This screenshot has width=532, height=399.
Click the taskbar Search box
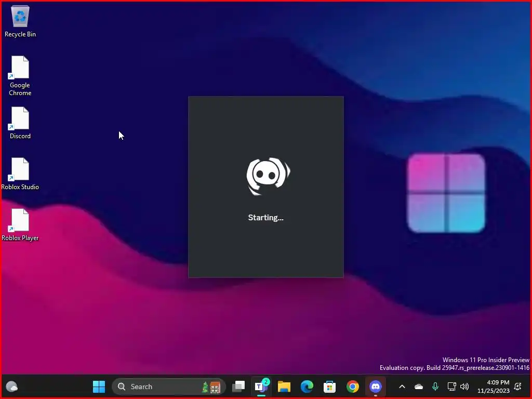click(x=169, y=387)
